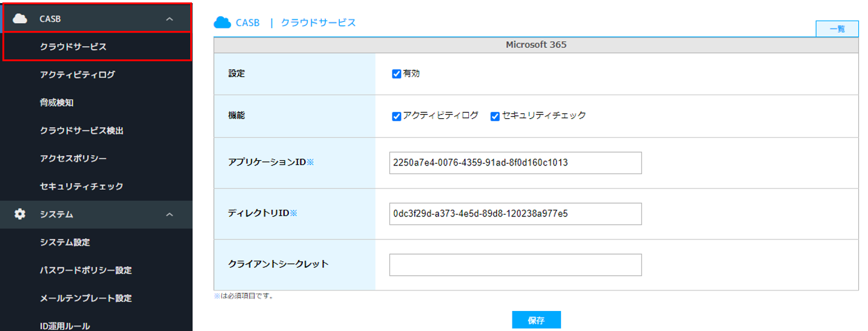The image size is (868, 331).
Task: Click the システム sidebar section header label
Action: (56, 214)
